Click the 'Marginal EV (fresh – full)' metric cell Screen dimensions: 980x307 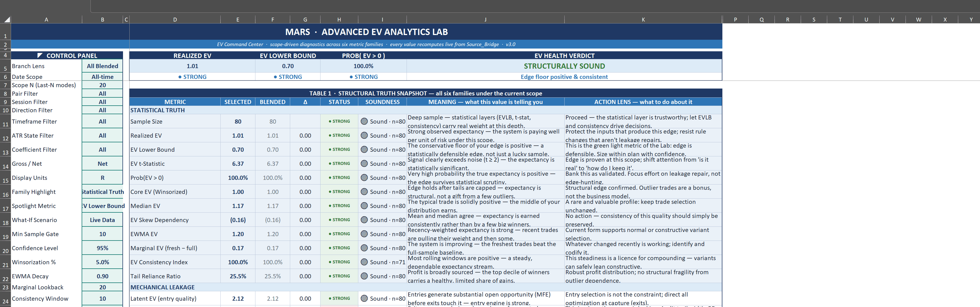pyautogui.click(x=175, y=248)
